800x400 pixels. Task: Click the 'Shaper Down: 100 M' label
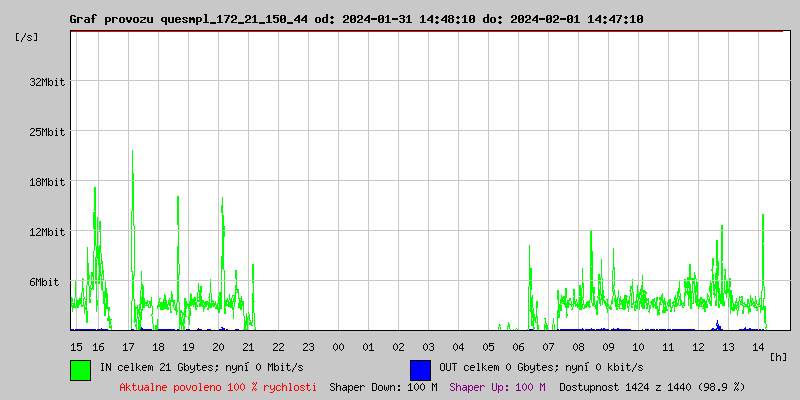click(x=383, y=386)
